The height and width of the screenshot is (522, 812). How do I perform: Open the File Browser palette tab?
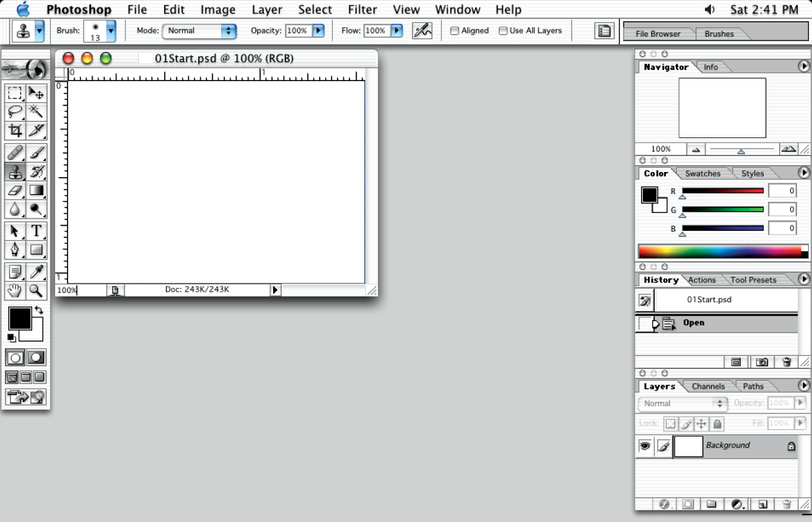point(658,34)
